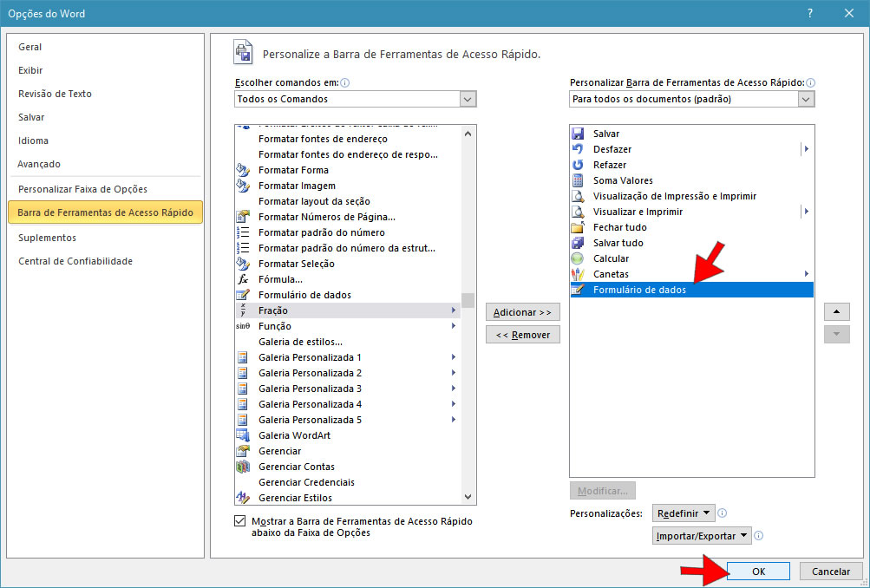This screenshot has width=870, height=588.
Task: Expand the Função submenu arrow
Action: pos(454,326)
